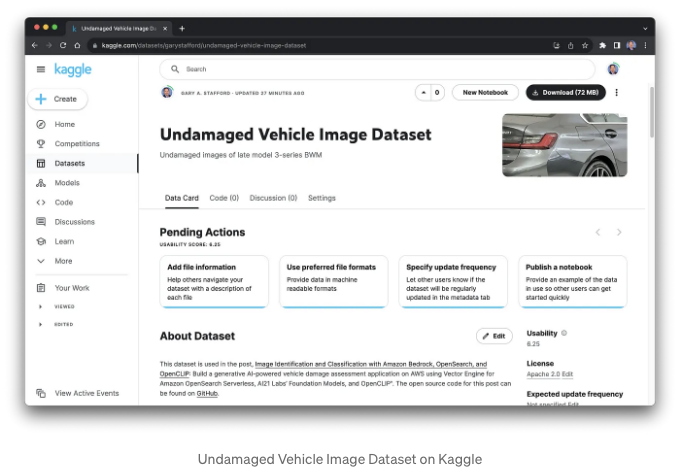Click View Active Events
The width and height of the screenshot is (680, 468).
pos(87,393)
